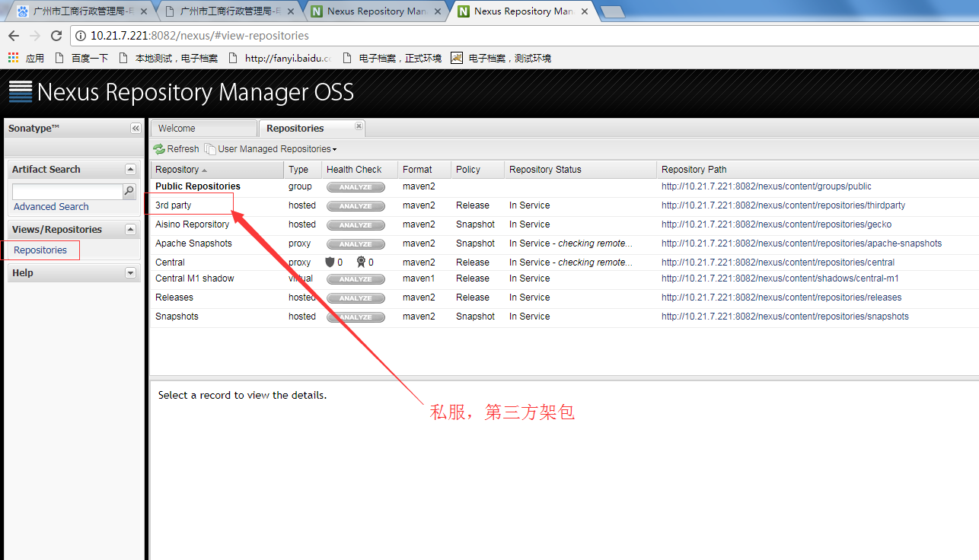Viewport: 979px width, 560px height.
Task: Sort by the Repository Status column header
Action: point(580,170)
